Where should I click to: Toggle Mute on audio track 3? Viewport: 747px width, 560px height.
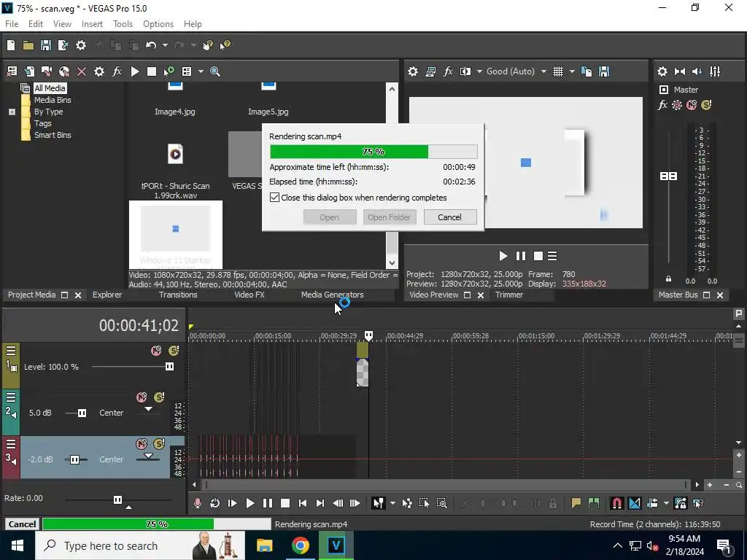[x=142, y=444]
